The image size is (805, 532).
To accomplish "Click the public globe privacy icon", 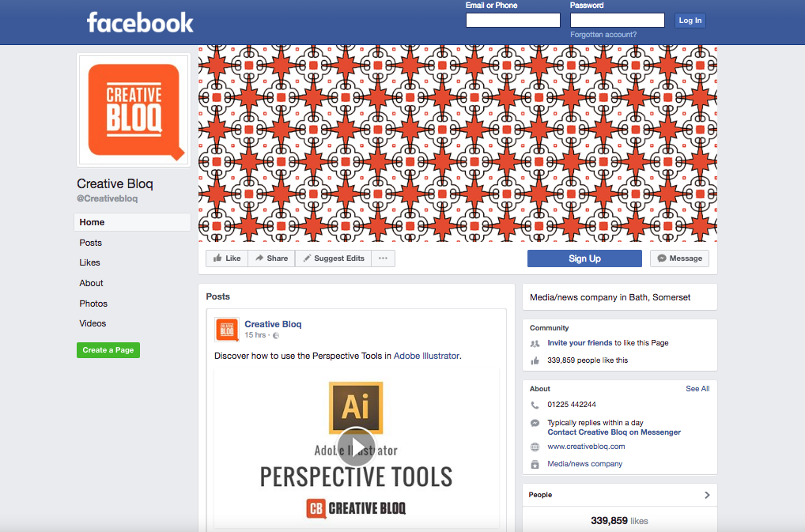I will (276, 335).
